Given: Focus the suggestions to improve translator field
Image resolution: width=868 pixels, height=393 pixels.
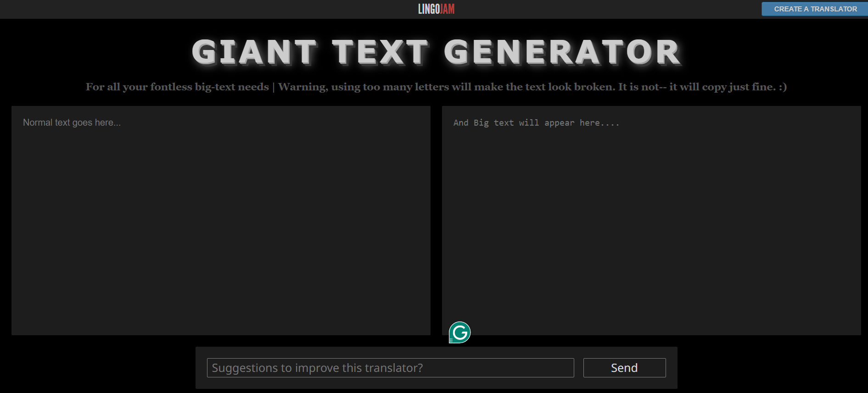Looking at the screenshot, I should tap(390, 368).
